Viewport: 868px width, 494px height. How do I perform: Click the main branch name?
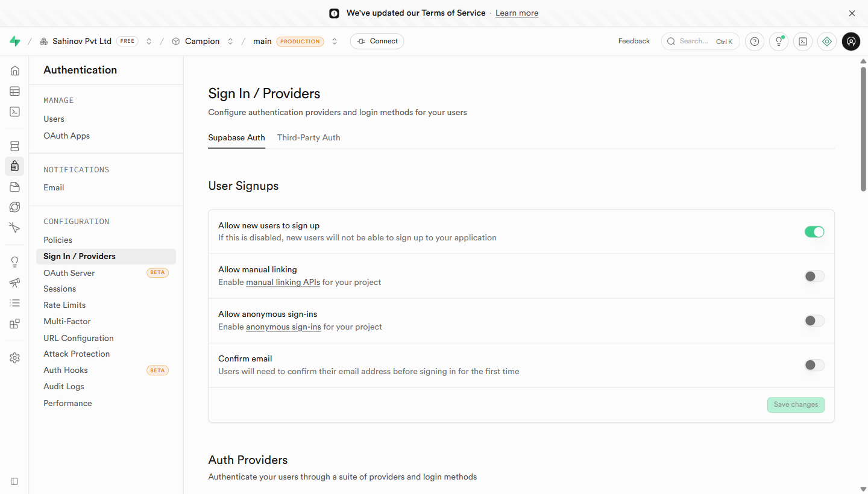pos(262,42)
